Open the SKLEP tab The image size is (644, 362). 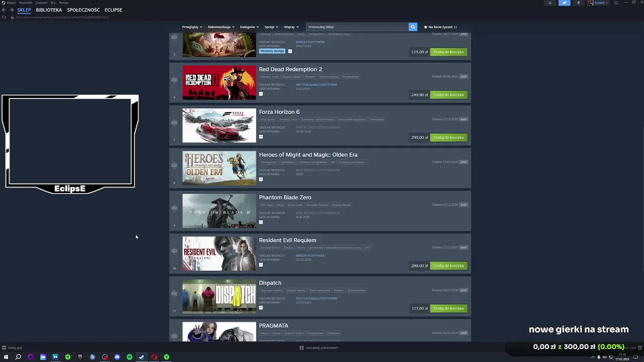(24, 10)
